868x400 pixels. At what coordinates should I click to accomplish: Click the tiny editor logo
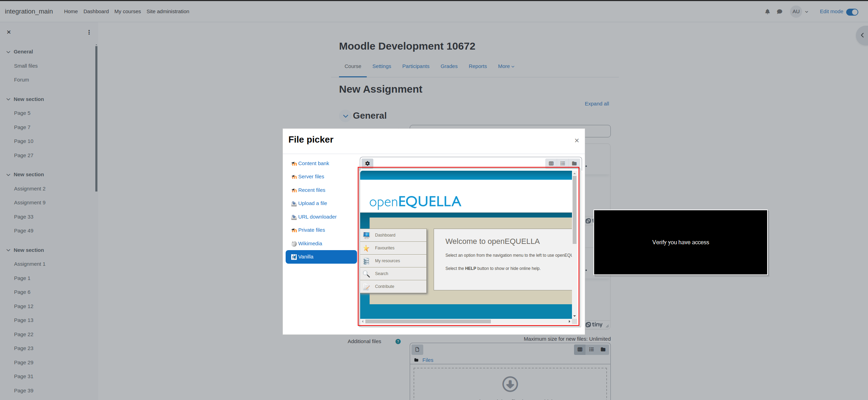tap(594, 325)
